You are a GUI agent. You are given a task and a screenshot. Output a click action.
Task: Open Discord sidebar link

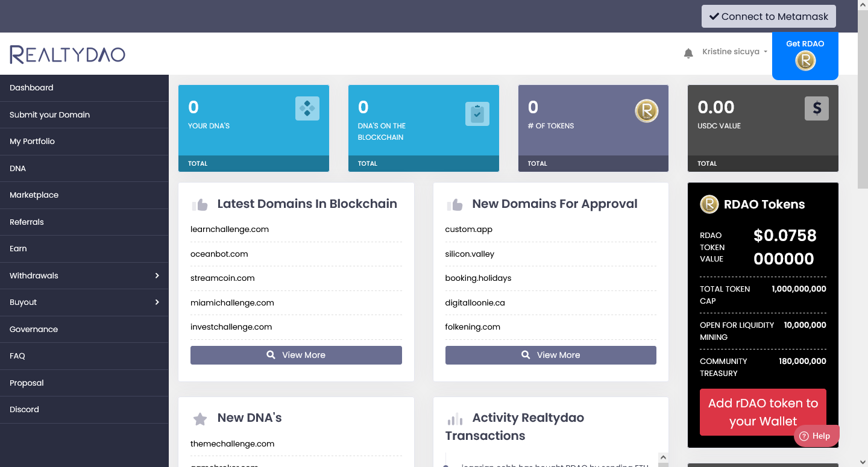click(84, 410)
